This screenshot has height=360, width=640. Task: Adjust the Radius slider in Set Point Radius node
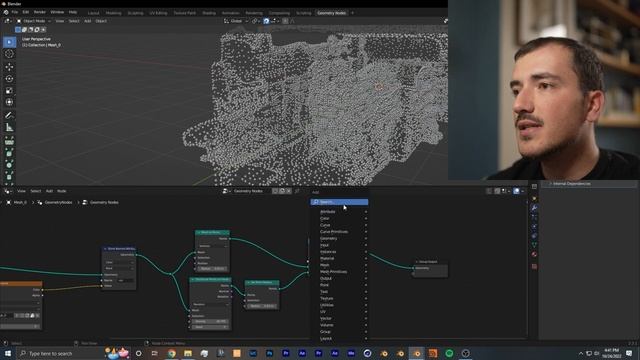coord(263,306)
